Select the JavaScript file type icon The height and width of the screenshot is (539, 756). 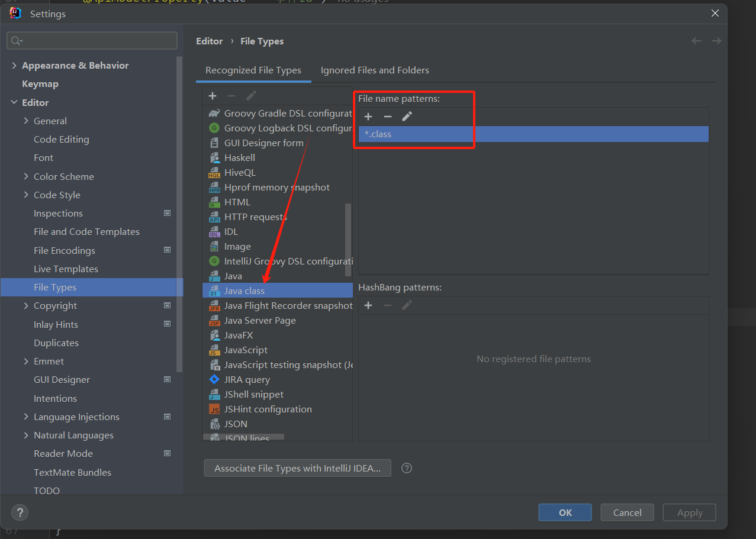(214, 350)
